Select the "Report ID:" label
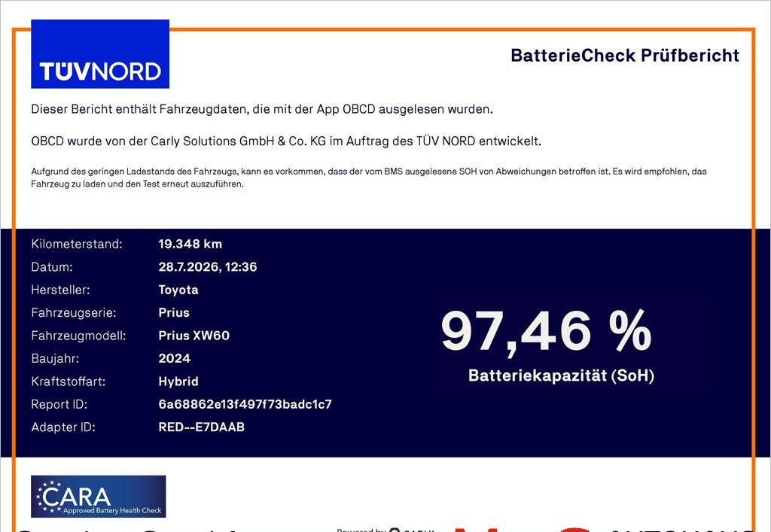Screen dimensions: 771x532 (x=59, y=404)
